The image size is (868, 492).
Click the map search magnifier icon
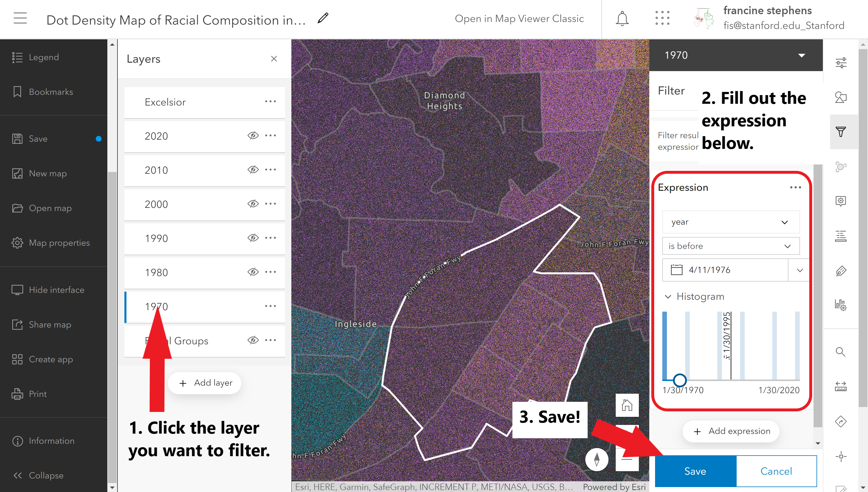(840, 352)
